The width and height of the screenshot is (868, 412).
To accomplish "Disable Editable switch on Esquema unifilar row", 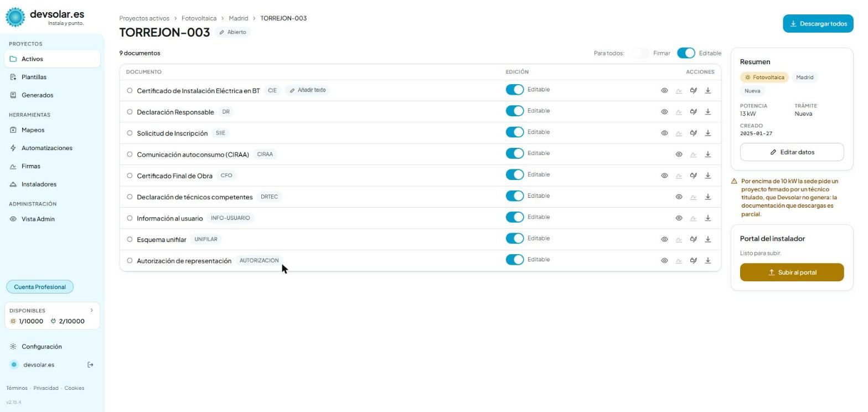I will coord(515,238).
